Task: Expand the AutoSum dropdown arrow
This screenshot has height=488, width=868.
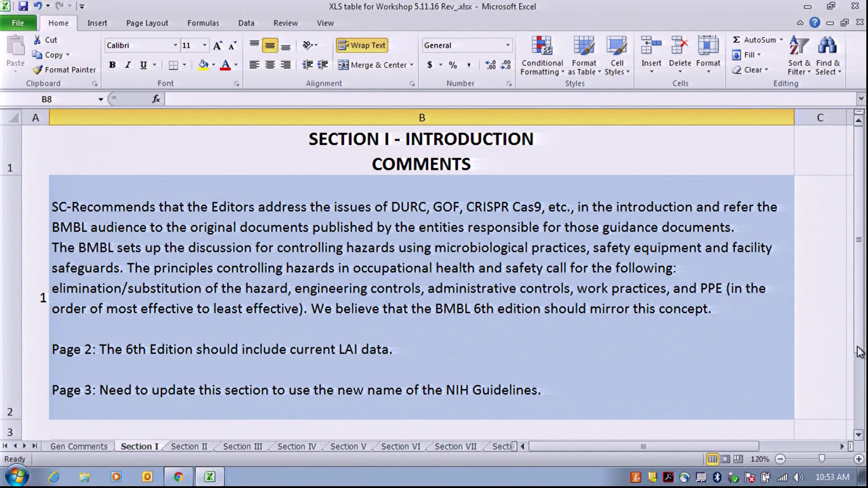Action: pos(781,40)
